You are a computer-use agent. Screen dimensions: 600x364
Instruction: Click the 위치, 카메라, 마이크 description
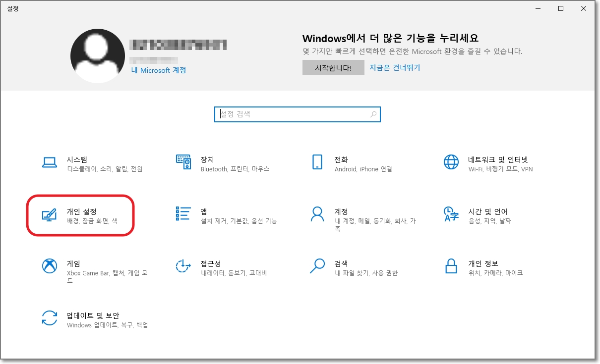pyautogui.click(x=496, y=273)
